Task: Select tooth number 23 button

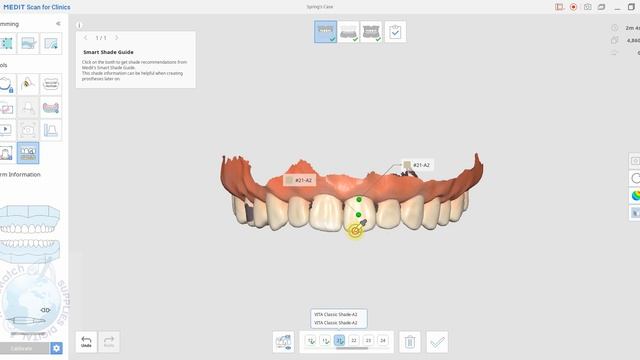Action: pyautogui.click(x=368, y=340)
